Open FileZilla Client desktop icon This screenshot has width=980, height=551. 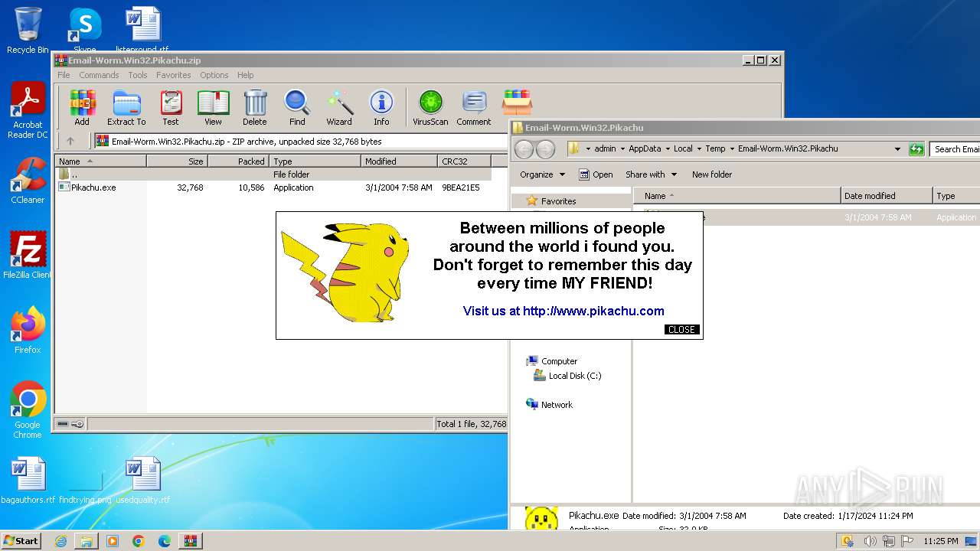pos(28,256)
